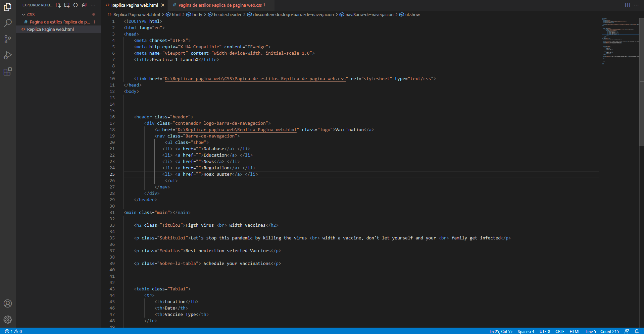Open Accounts in the activity bar
644x334 pixels.
point(8,303)
